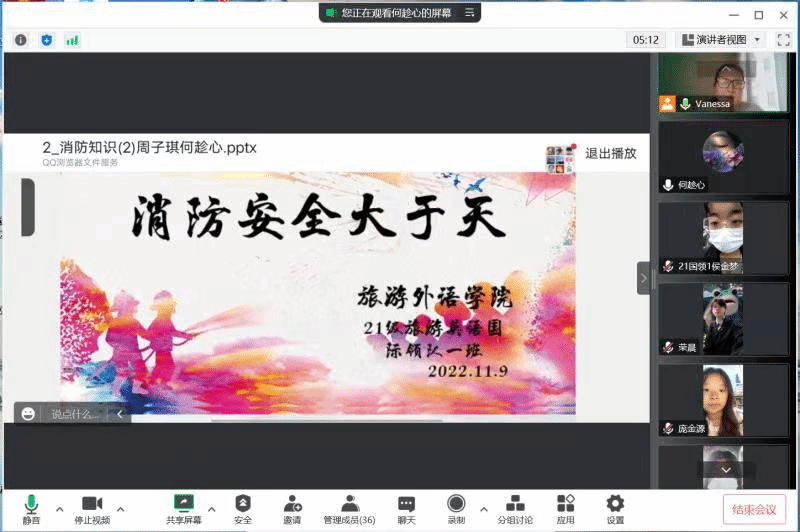Open 管理成员(36) participants panel

tap(349, 508)
